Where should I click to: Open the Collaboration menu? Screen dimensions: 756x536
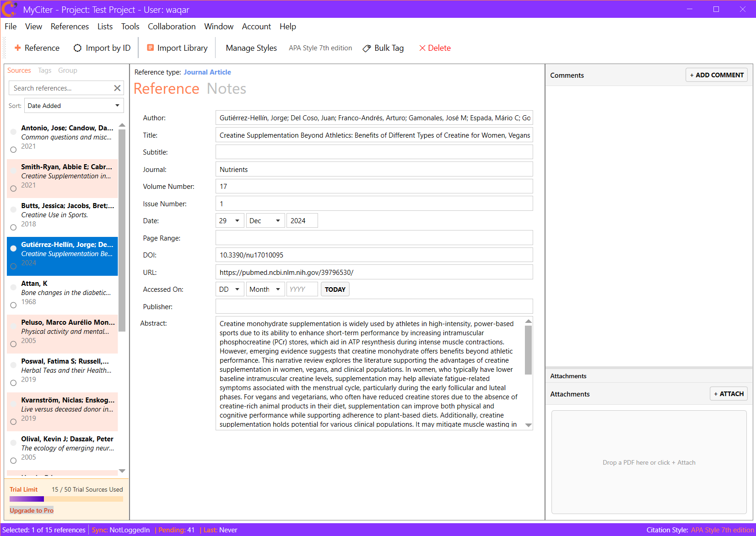(172, 27)
